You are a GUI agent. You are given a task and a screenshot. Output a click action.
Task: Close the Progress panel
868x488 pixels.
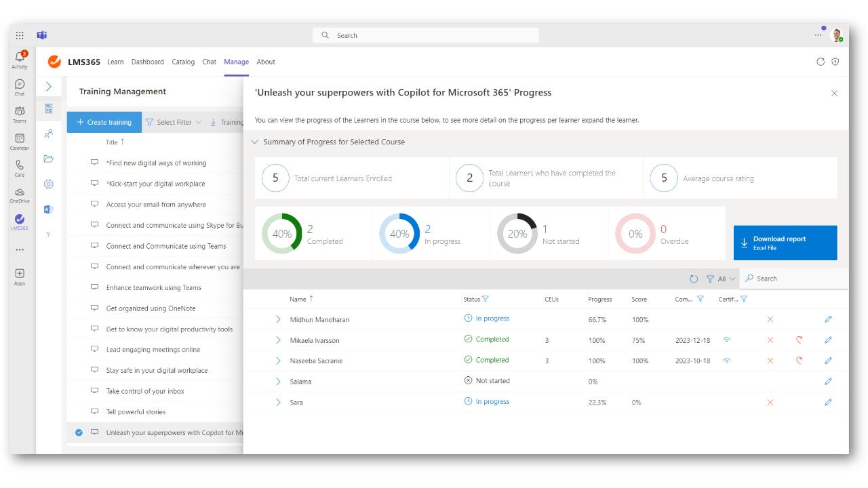(834, 94)
